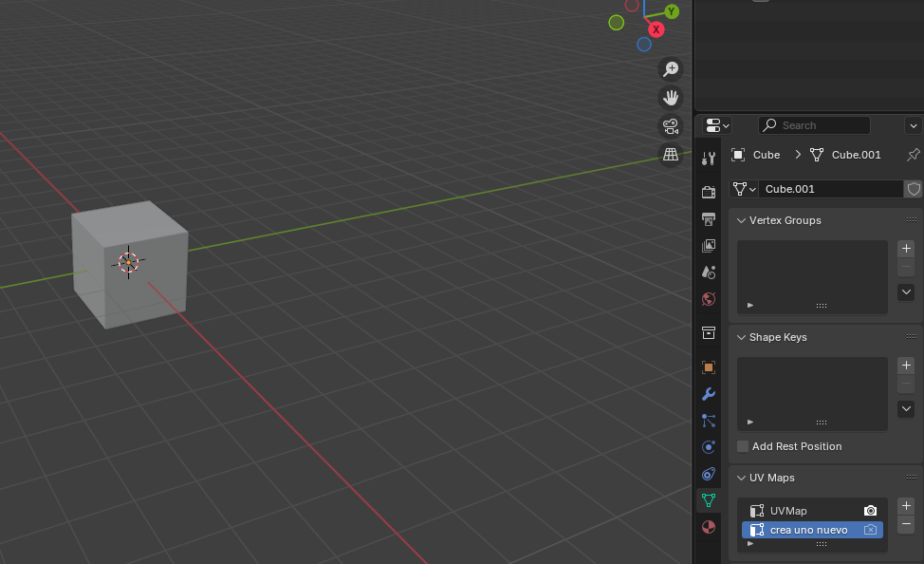Add a new shape key
The height and width of the screenshot is (564, 924).
tap(906, 366)
